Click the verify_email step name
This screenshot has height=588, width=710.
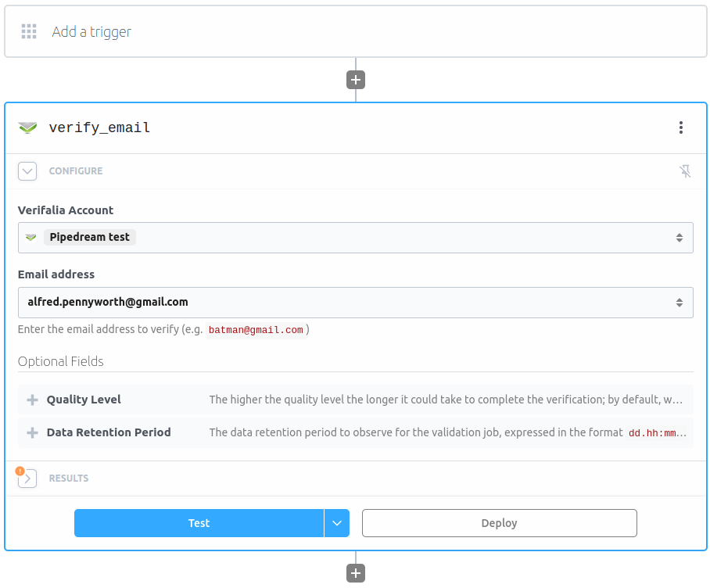(99, 127)
